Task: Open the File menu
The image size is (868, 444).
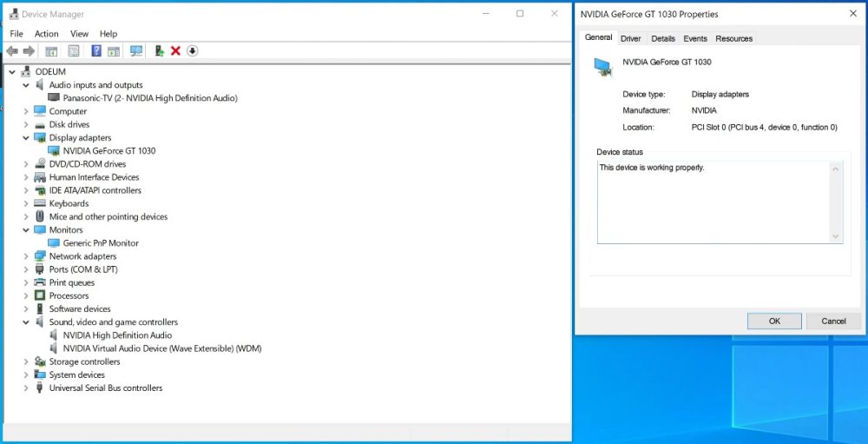Action: (x=16, y=34)
